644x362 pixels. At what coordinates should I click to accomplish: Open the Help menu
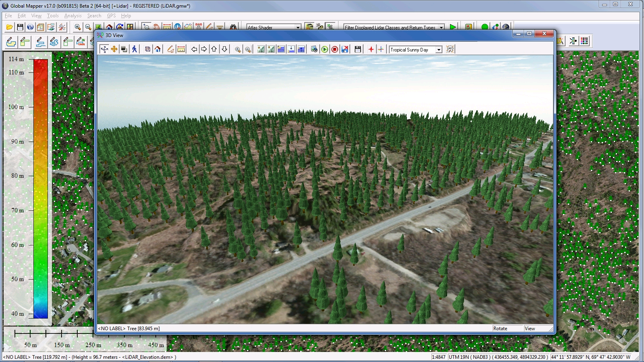click(x=126, y=16)
